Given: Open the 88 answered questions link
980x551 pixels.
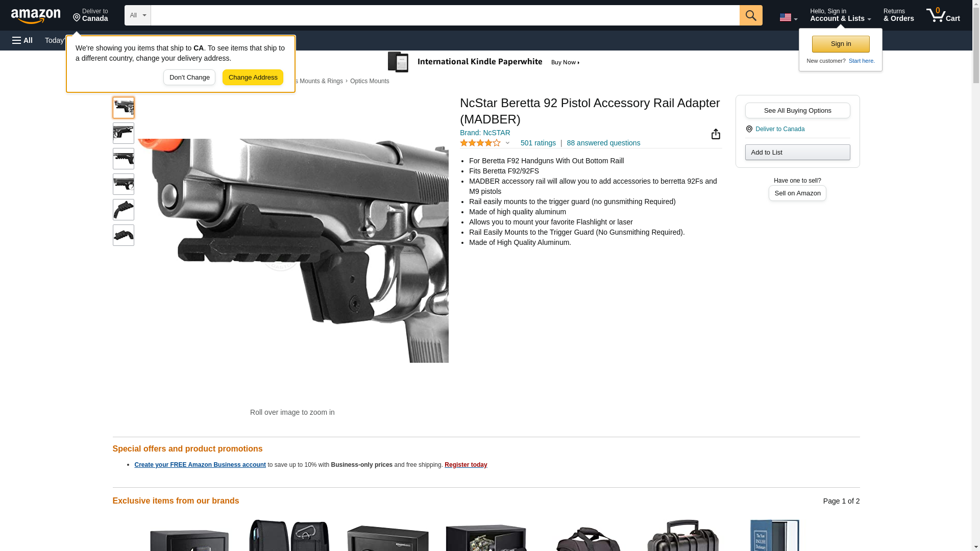Looking at the screenshot, I should [603, 143].
